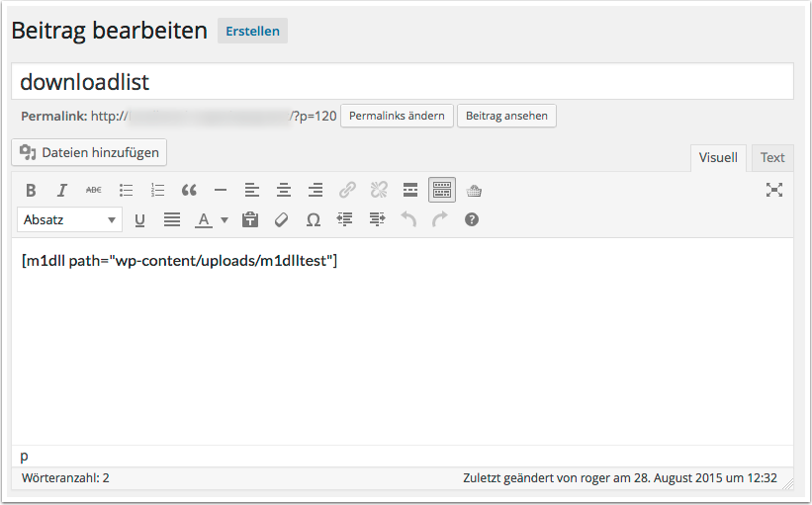Screen dimensions: 812x505
Task: Switch to the Text editor tab
Action: pyautogui.click(x=772, y=158)
